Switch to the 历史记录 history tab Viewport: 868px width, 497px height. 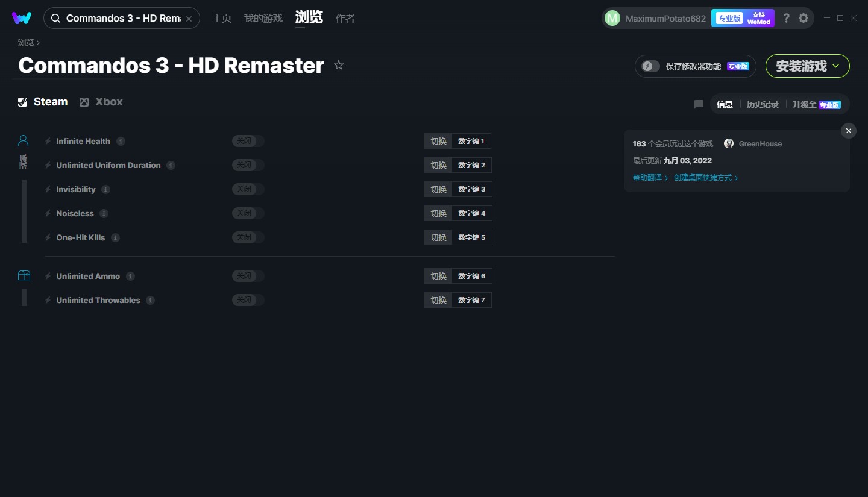763,104
